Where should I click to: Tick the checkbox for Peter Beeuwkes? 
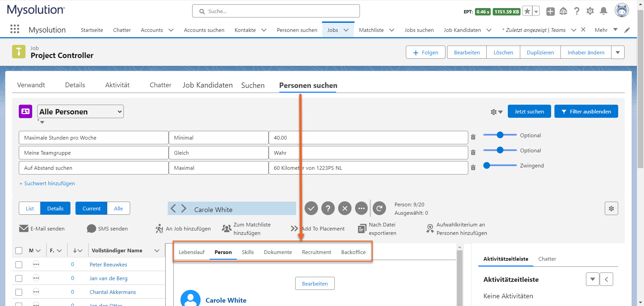click(19, 265)
